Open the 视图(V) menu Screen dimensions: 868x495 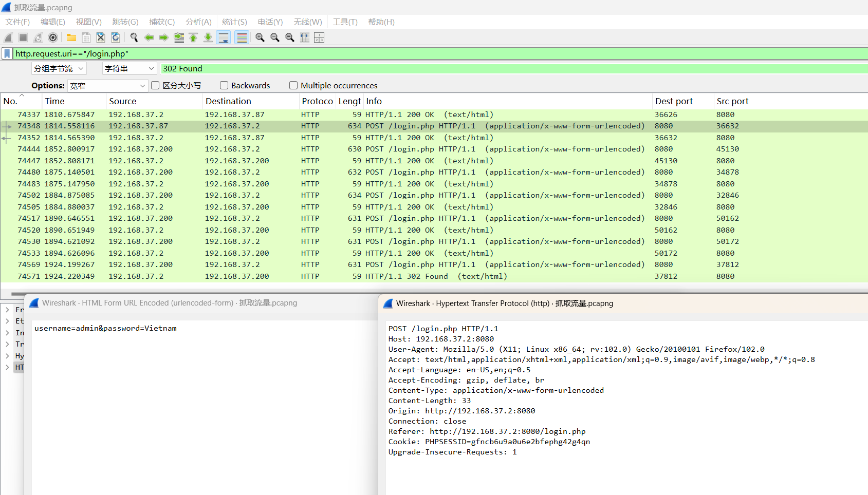point(89,22)
